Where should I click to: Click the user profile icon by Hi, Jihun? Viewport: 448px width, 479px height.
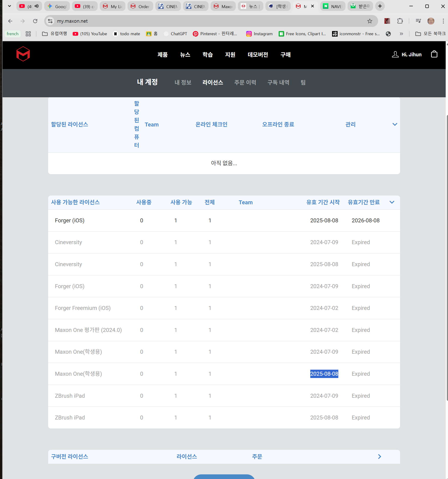coord(395,54)
